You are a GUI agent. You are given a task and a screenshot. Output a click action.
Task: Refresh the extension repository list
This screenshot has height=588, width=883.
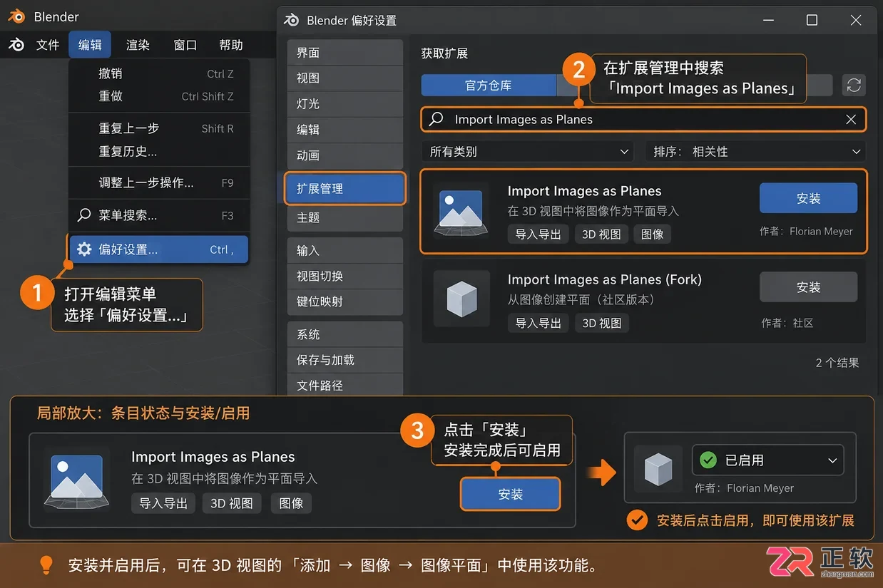854,86
